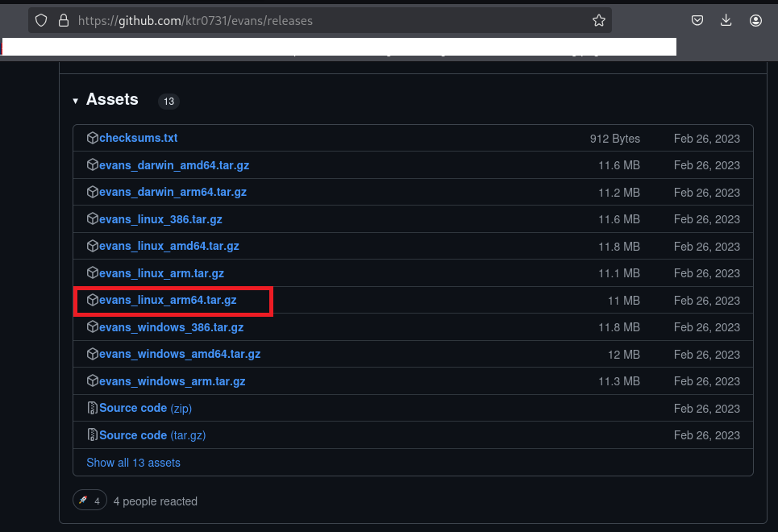Download evans_darwin_arm64.tar.gz
Image resolution: width=778 pixels, height=532 pixels.
tap(173, 193)
